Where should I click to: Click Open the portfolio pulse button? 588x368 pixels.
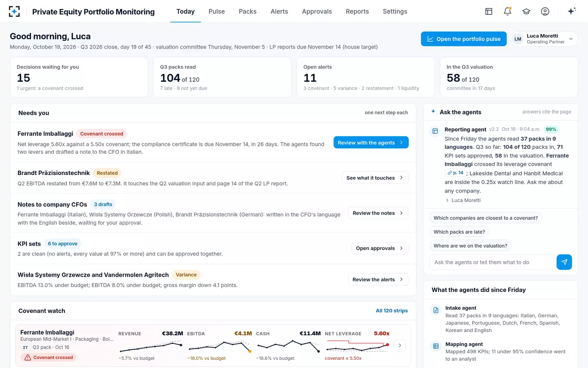tap(464, 39)
